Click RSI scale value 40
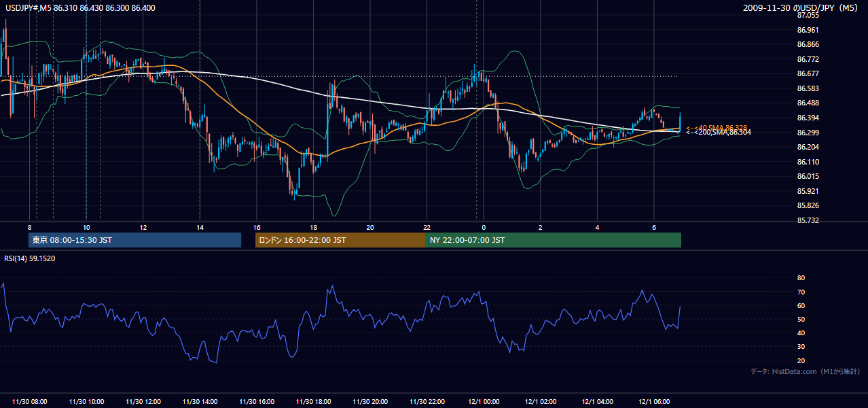The width and height of the screenshot is (868, 408). coord(801,333)
